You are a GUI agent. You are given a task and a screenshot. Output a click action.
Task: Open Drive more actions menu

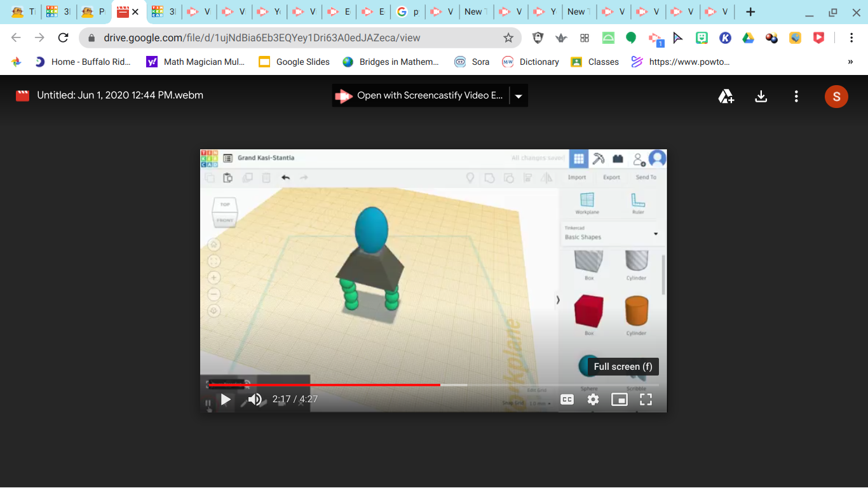click(796, 96)
